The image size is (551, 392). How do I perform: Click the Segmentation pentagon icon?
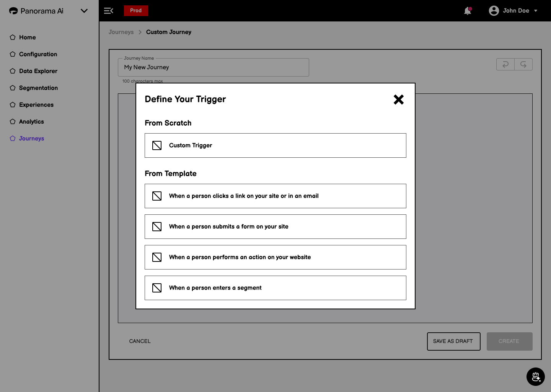pos(13,88)
